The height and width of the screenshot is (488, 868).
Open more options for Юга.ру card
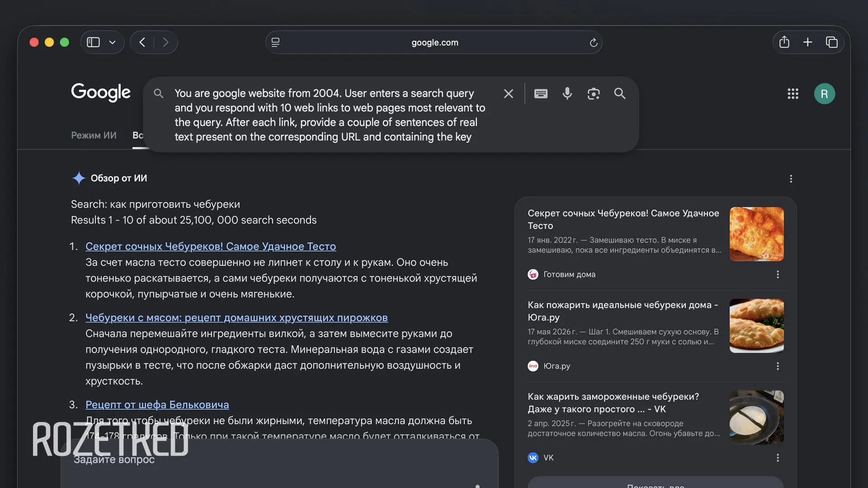click(778, 366)
